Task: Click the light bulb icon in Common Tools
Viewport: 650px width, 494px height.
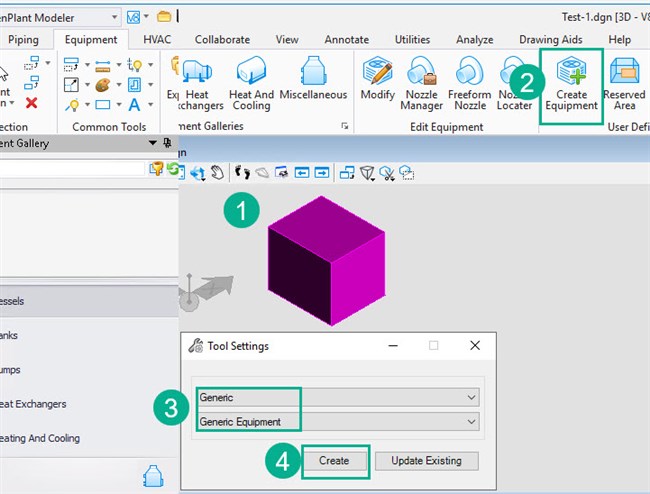Action: click(73, 105)
